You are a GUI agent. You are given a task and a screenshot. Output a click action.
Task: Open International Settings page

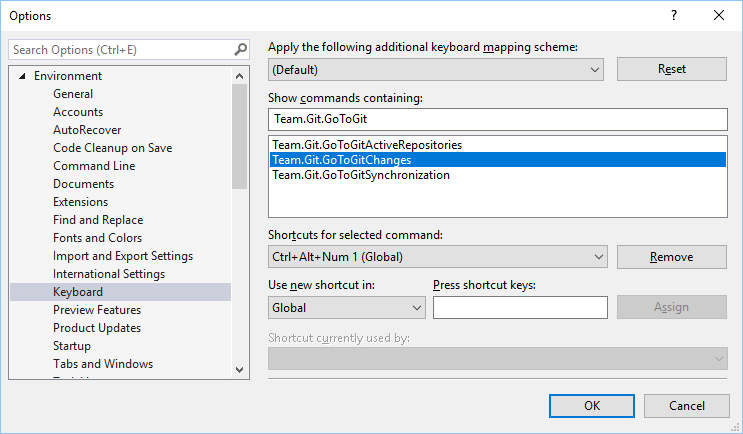pyautogui.click(x=109, y=274)
